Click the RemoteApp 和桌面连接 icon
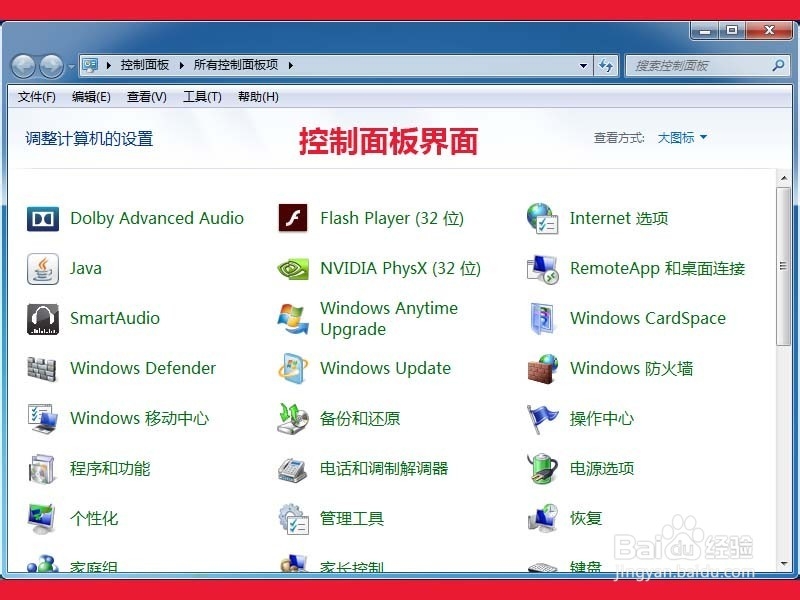This screenshot has width=800, height=600. pos(542,269)
